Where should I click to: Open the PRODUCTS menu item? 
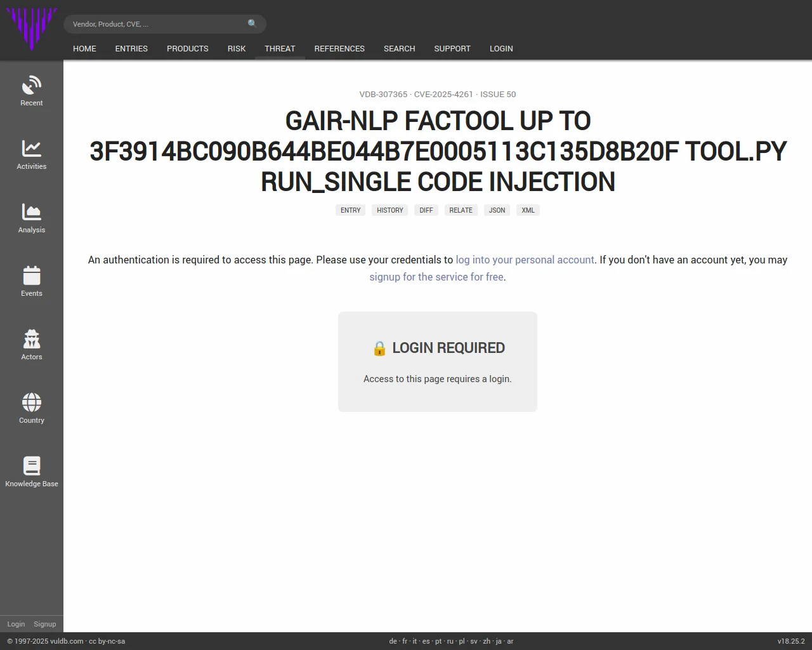click(188, 48)
